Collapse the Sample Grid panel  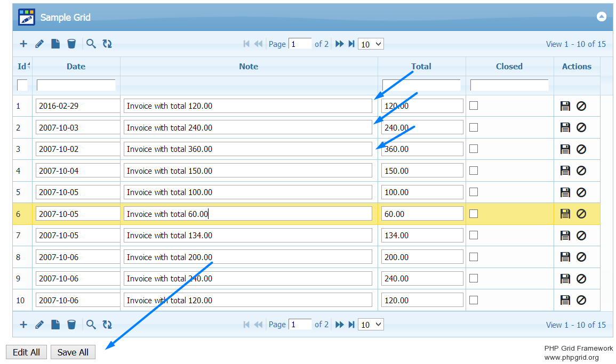[602, 17]
